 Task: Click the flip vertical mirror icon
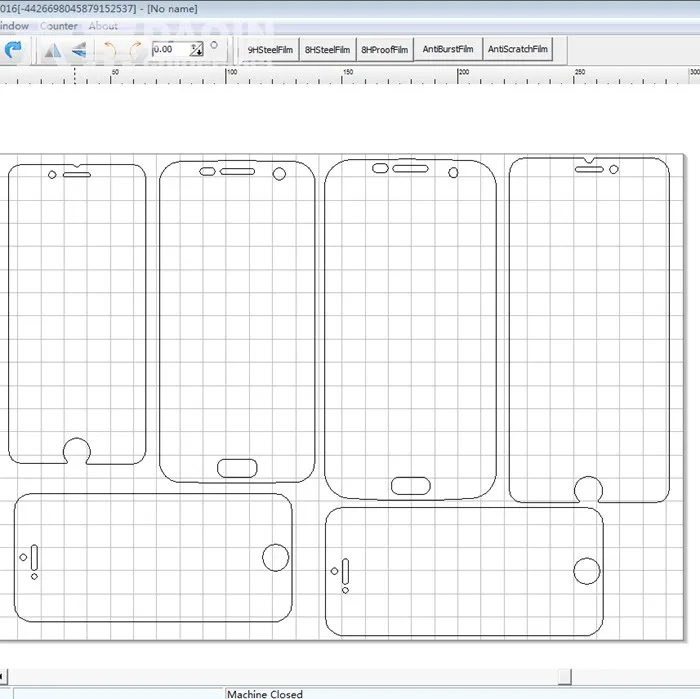pos(78,49)
